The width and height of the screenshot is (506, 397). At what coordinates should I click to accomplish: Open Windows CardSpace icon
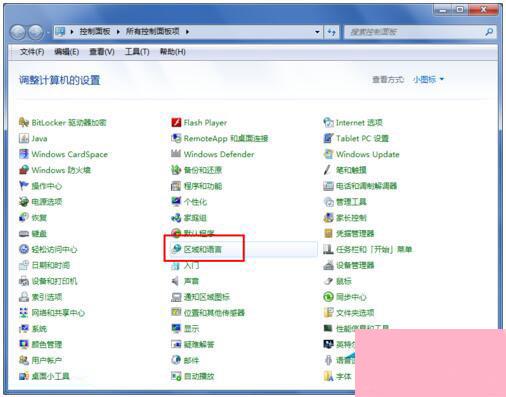[x=24, y=154]
